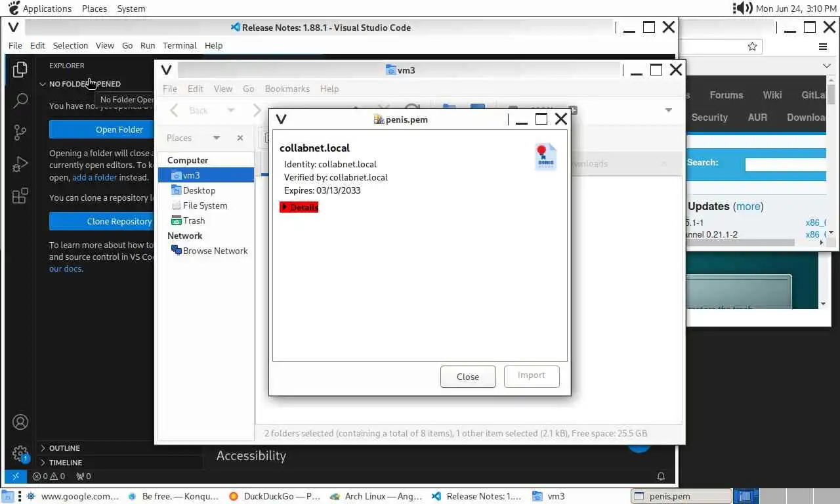
Task: Select vm3 in the file manager sidebar
Action: point(206,175)
